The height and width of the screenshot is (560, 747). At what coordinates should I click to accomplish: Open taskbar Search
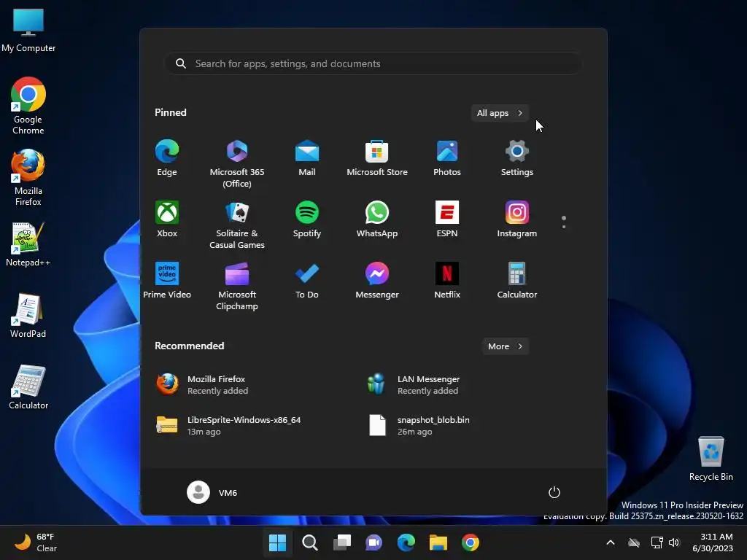pos(309,542)
